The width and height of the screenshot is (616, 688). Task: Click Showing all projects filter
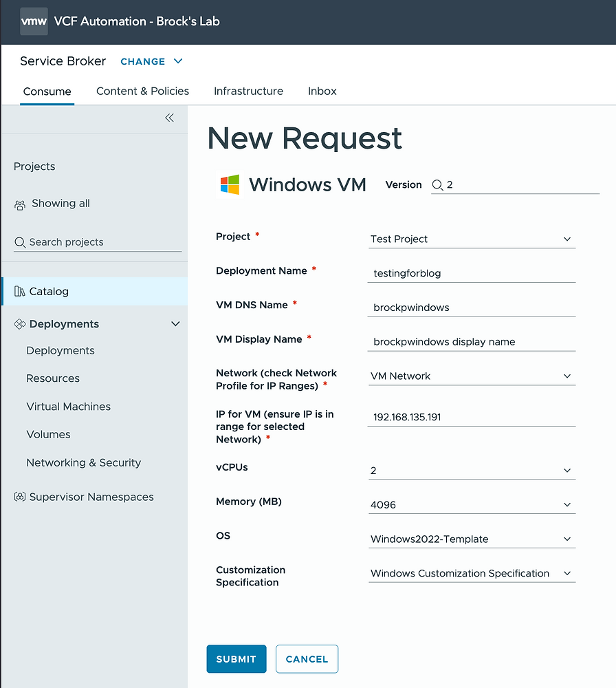point(60,204)
